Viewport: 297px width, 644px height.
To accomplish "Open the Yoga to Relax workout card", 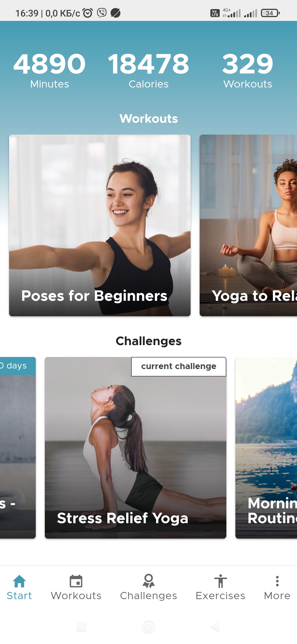I will click(x=248, y=225).
